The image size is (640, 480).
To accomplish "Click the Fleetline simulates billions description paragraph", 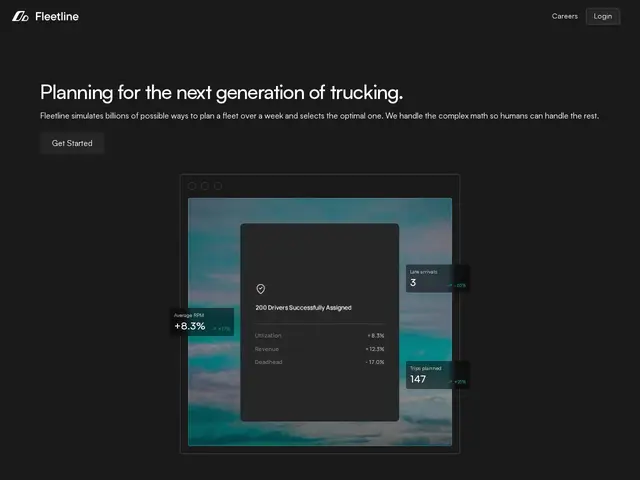I will point(319,116).
